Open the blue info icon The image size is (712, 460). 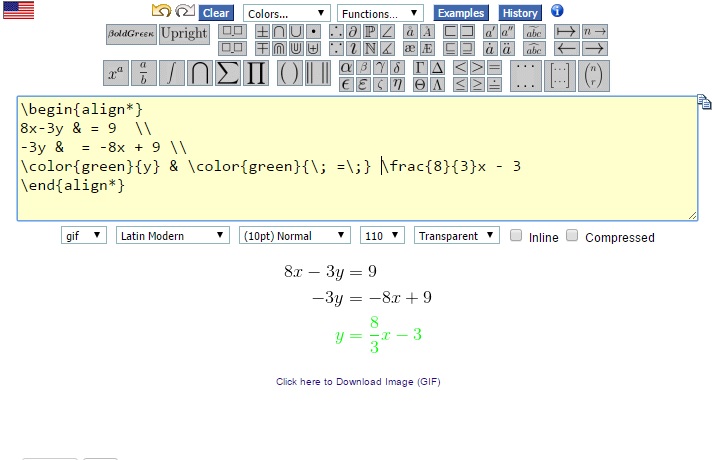pyautogui.click(x=557, y=10)
